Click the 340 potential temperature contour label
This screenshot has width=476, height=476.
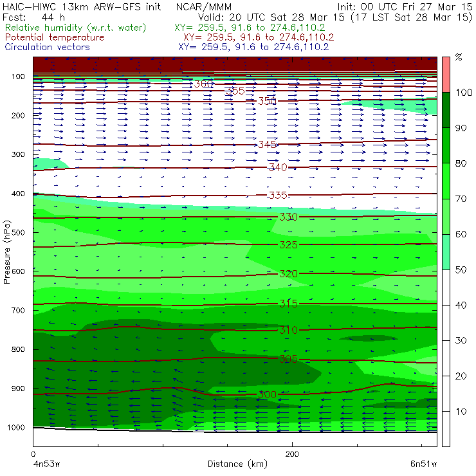(x=278, y=167)
